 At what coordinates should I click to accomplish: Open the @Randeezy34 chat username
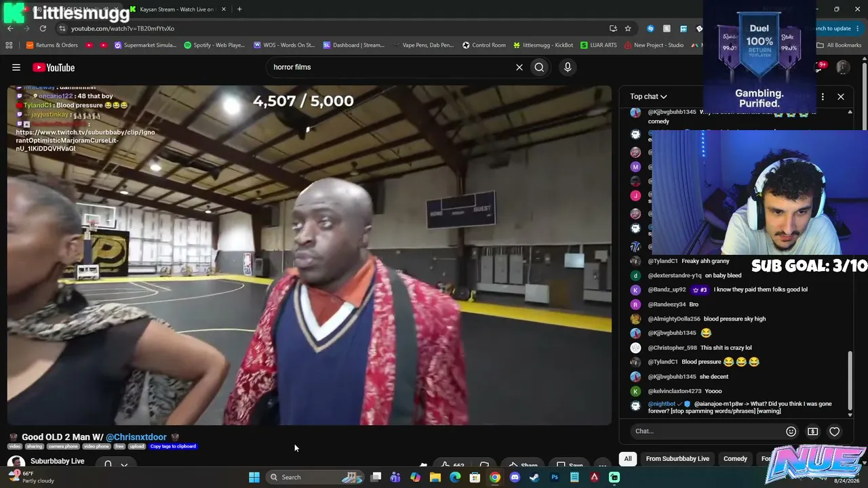[667, 304]
